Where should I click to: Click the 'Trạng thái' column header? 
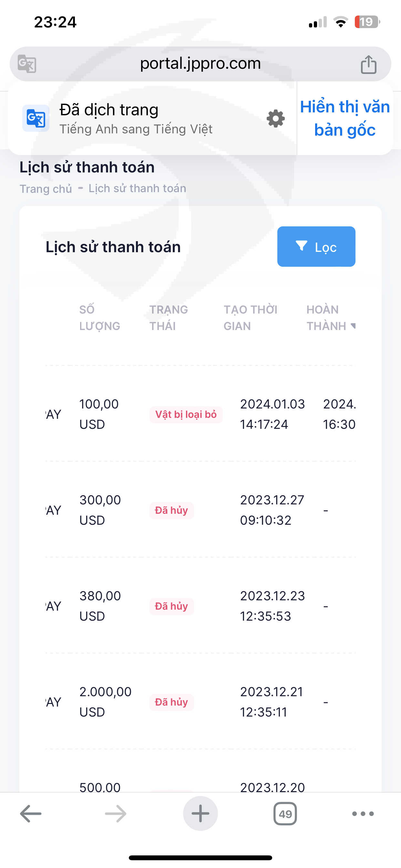coord(169,318)
